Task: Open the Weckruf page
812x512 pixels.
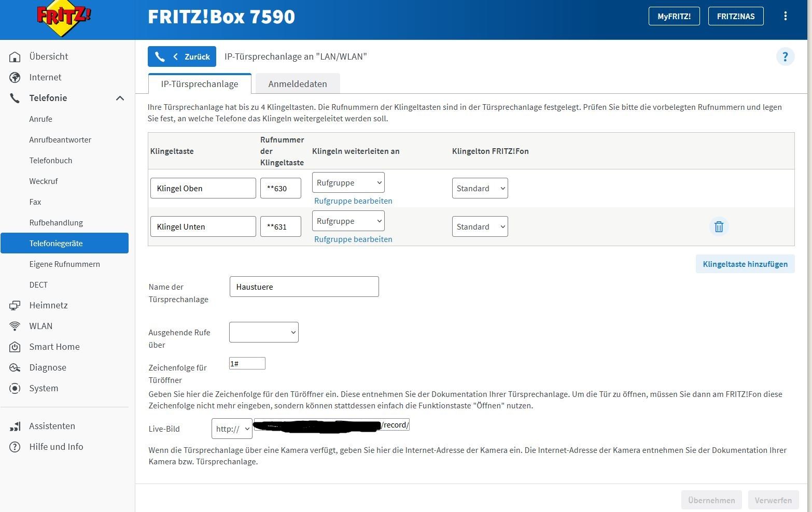Action: tap(44, 181)
